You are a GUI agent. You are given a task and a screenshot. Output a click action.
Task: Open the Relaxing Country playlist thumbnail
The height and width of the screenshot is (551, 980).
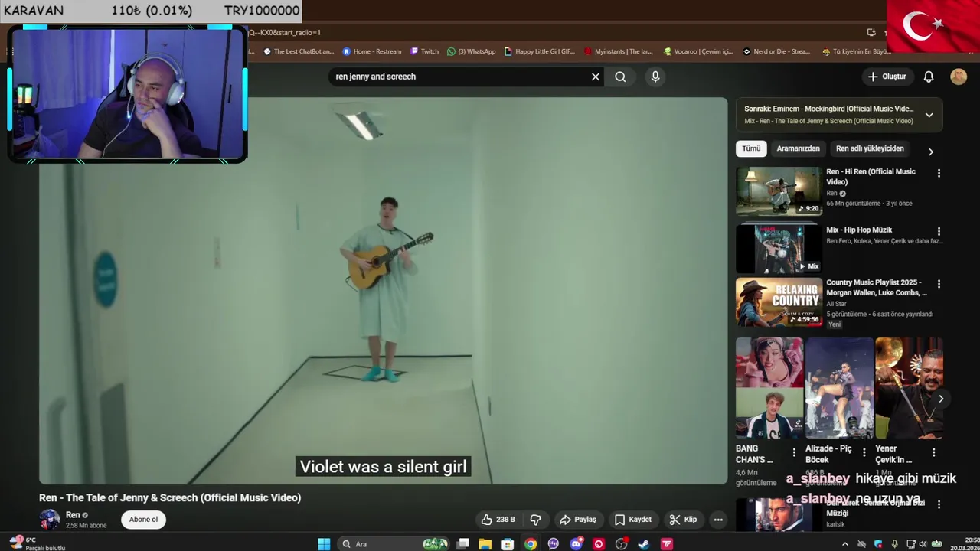(779, 302)
